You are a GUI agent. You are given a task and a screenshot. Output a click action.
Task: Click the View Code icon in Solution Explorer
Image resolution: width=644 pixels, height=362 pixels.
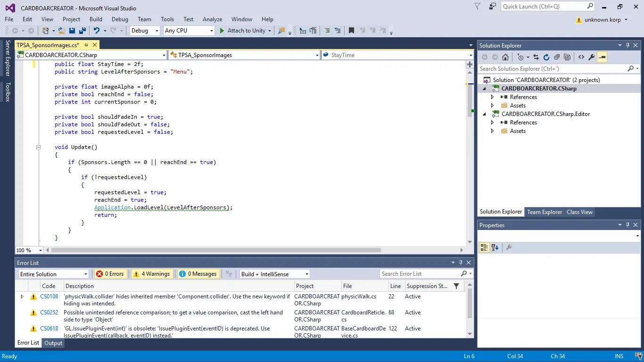coord(581,57)
